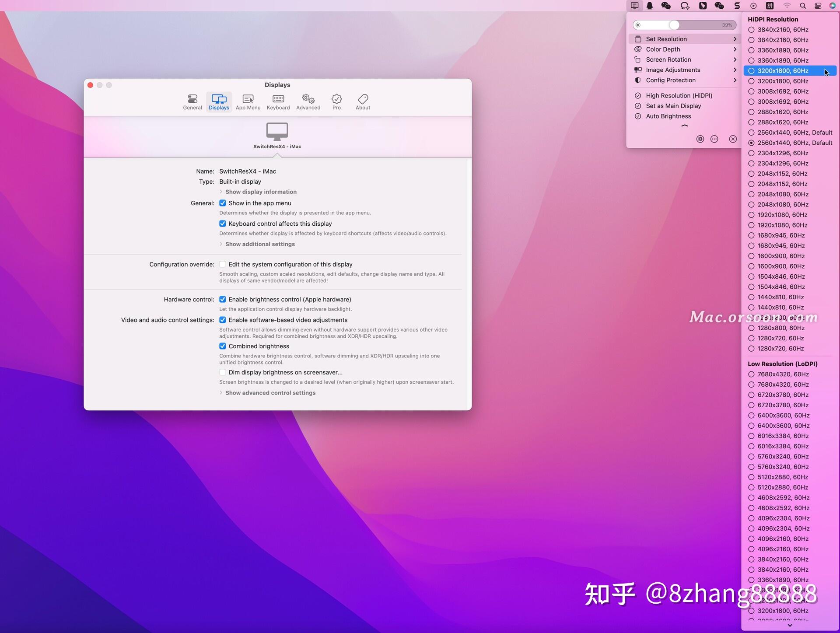Expand Show display information
840x633 pixels.
[260, 192]
